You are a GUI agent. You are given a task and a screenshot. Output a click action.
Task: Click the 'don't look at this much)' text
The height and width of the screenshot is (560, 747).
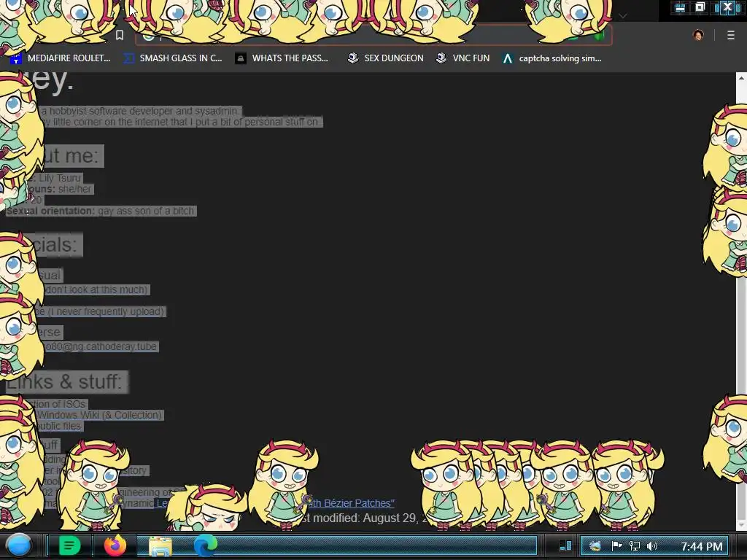(96, 289)
